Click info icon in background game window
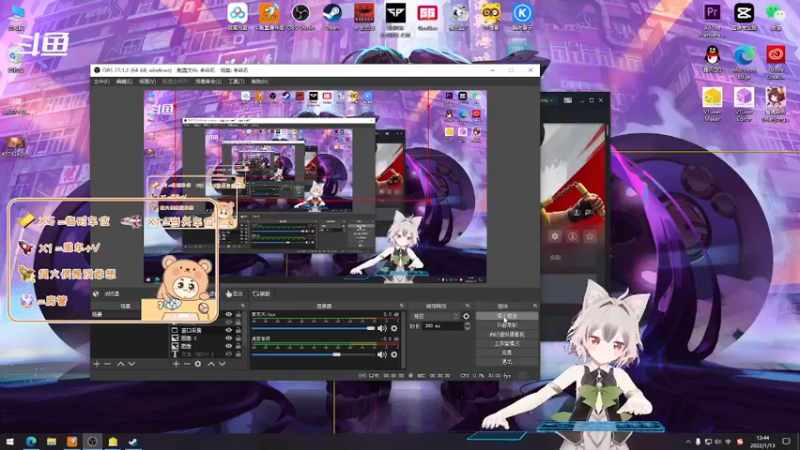 (x=572, y=236)
